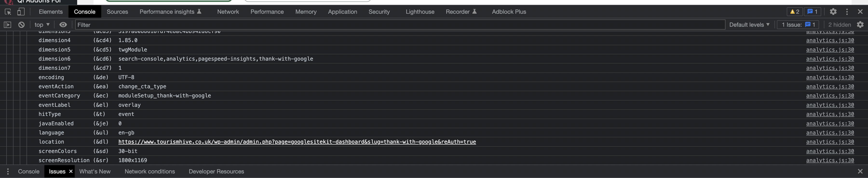Select the dimension6 modules list value
868x178 pixels.
tap(216, 59)
